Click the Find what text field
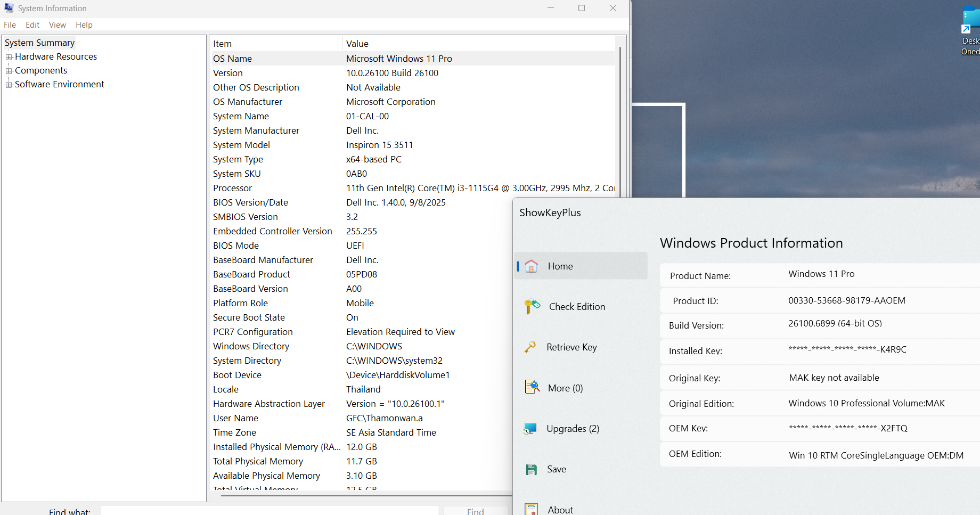Screen dimensions: 980x515 (x=269, y=511)
